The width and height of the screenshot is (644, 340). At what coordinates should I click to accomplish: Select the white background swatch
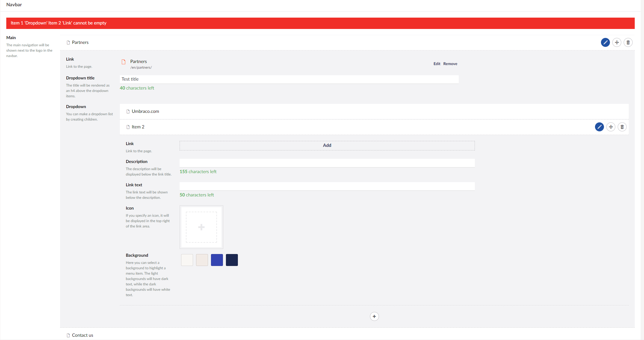pos(187,260)
